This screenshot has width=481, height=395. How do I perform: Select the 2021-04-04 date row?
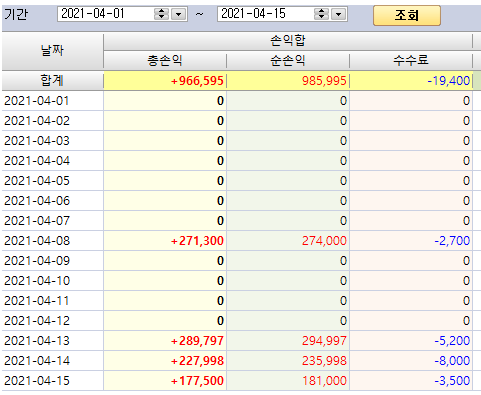[52, 161]
